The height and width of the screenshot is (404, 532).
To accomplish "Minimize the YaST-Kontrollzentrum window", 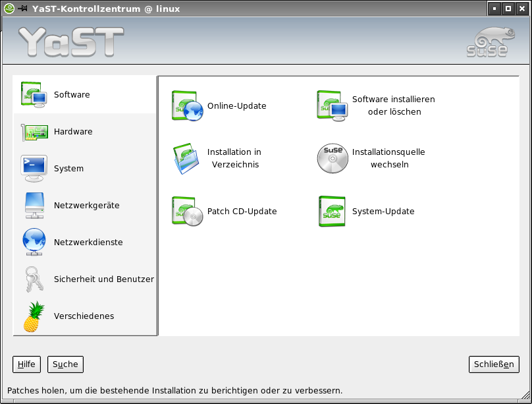I will 494,9.
